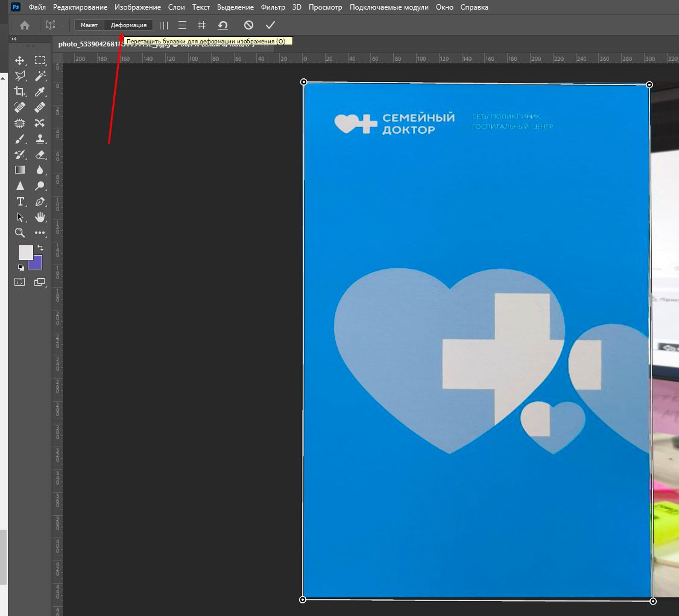This screenshot has width=679, height=616.
Task: Select the Pen tool
Action: (40, 201)
